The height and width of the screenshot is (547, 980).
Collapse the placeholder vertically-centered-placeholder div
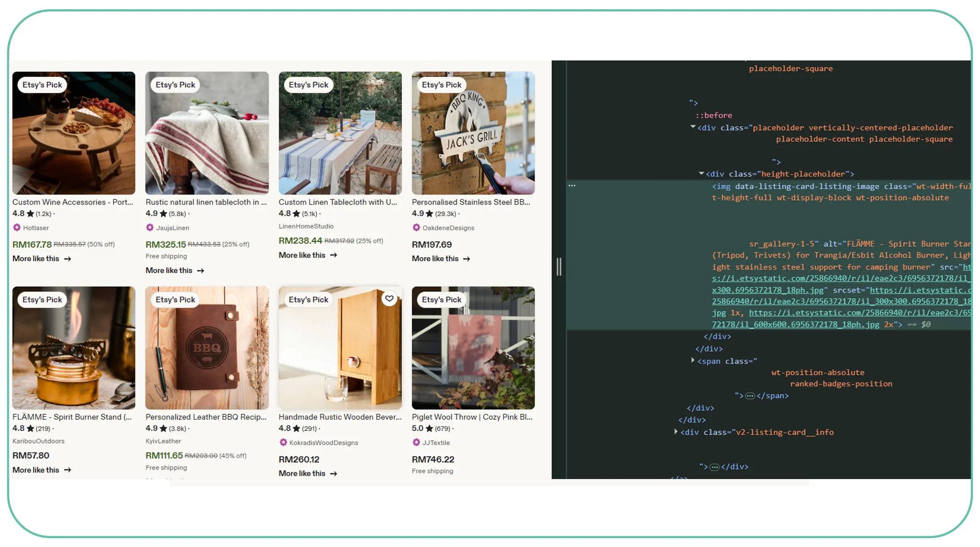point(693,127)
